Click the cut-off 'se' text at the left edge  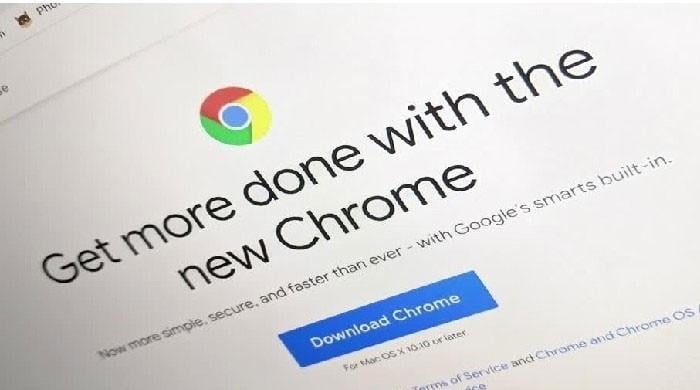pyautogui.click(x=4, y=89)
